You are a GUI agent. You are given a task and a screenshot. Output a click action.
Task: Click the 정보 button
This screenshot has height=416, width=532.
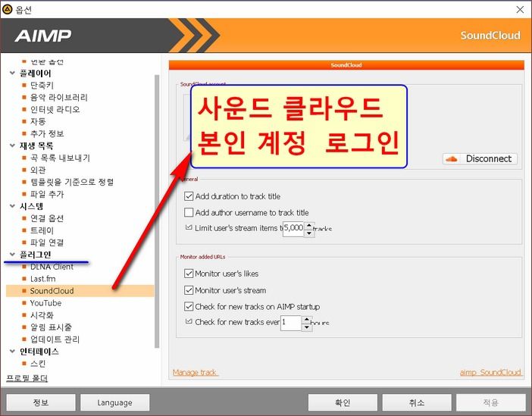point(41,402)
